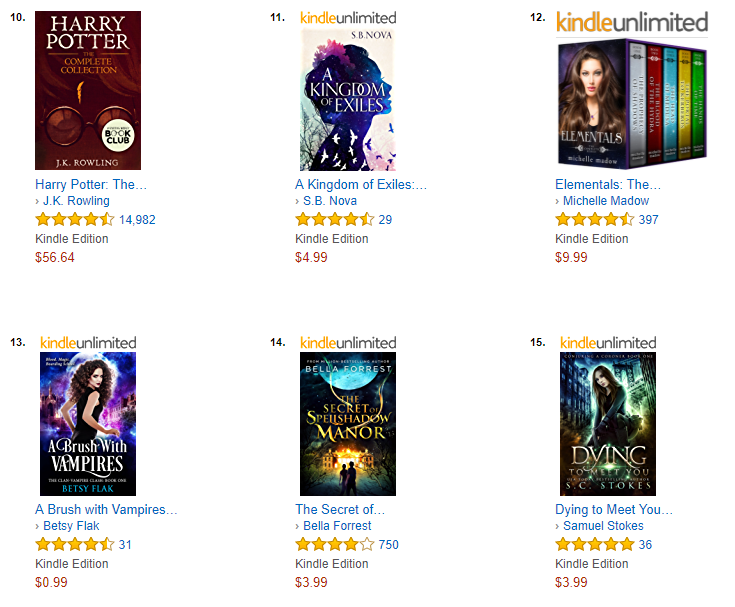735x607 pixels.
Task: View author S.B. Nova's page
Action: point(330,201)
